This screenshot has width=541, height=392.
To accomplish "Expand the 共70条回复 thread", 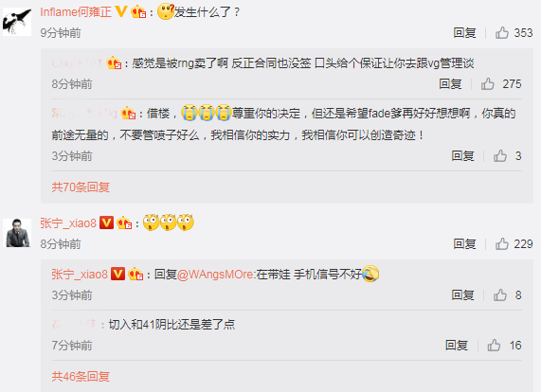I will click(81, 187).
